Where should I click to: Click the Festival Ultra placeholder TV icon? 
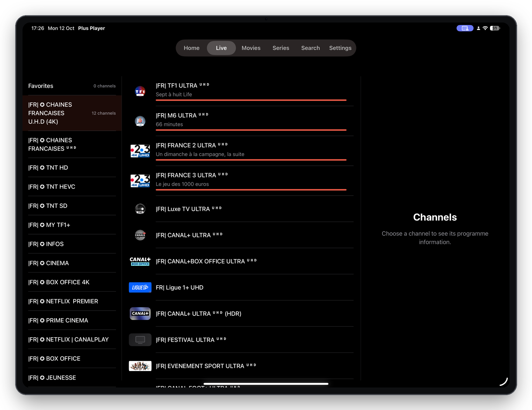(140, 340)
